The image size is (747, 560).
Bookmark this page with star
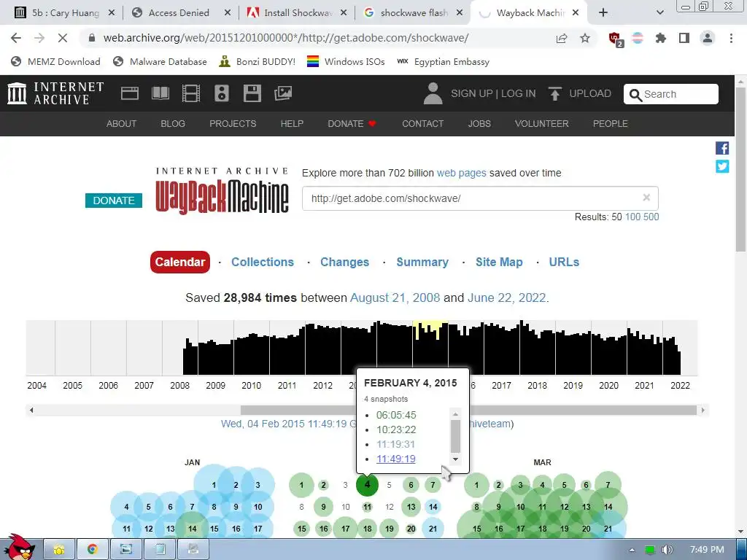coord(585,38)
